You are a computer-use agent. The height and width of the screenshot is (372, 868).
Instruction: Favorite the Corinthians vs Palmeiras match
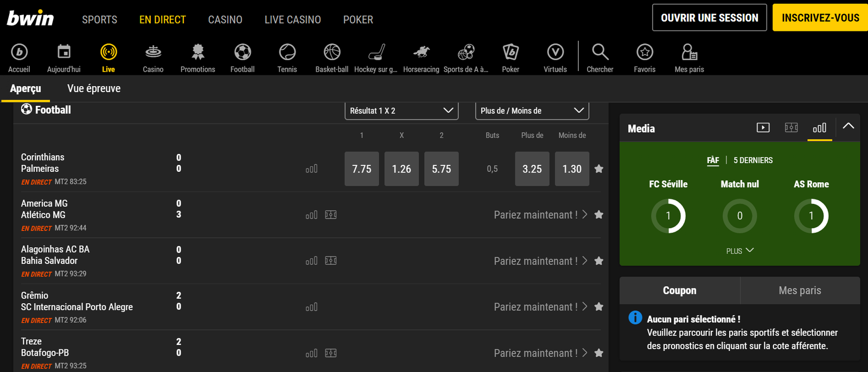coord(599,169)
